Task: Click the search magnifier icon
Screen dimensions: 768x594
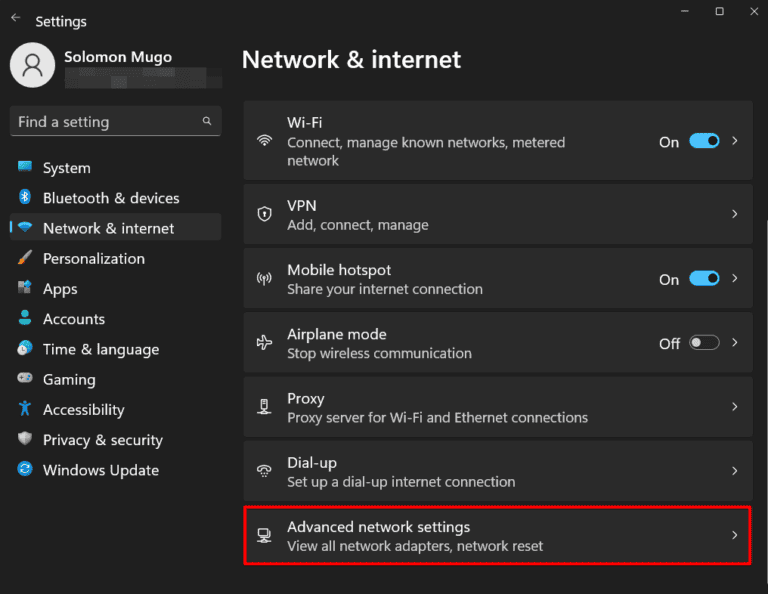Action: click(207, 122)
